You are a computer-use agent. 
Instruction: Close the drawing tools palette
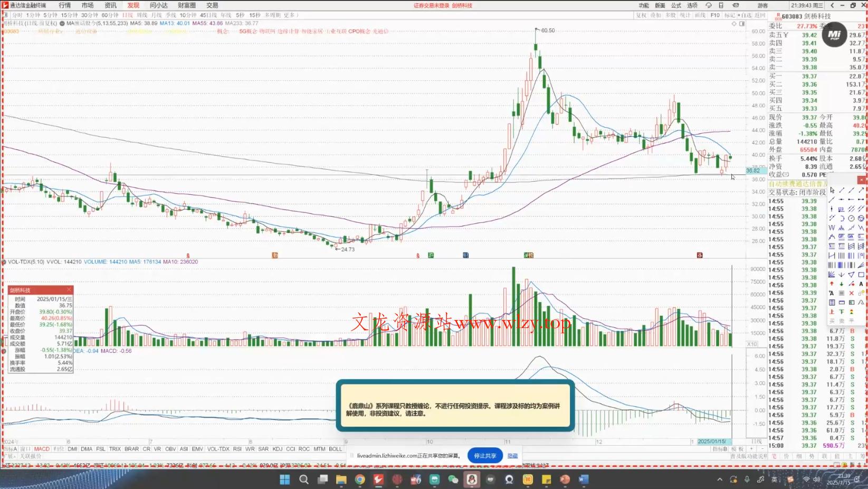[x=861, y=180]
